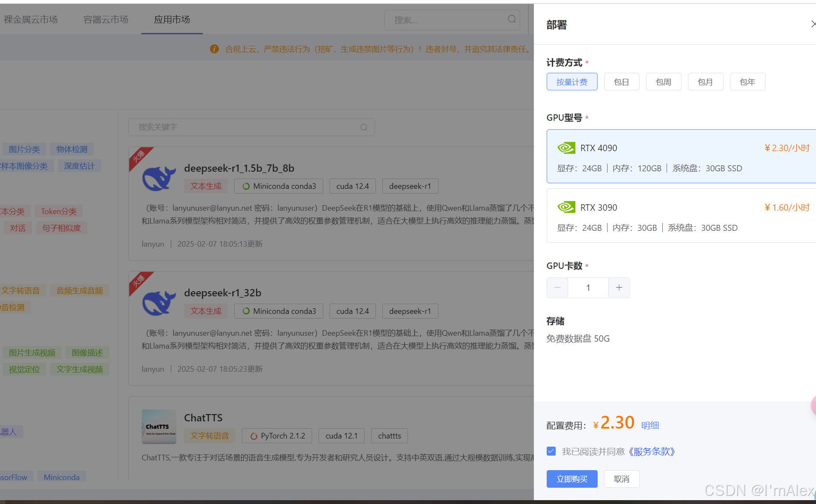Open the deepseek-r1_1.5b_7b_8b app title
The width and height of the screenshot is (816, 504).
[239, 168]
